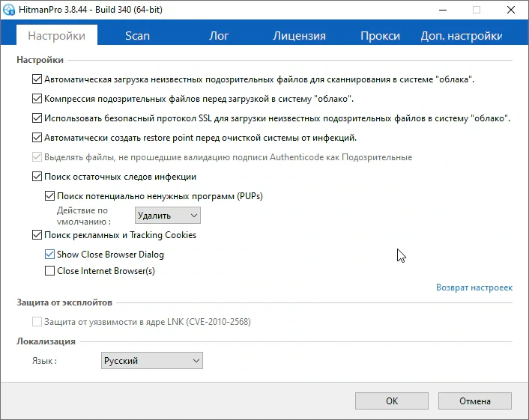Close the HitmanPro settings window
The image size is (529, 420).
(511, 10)
